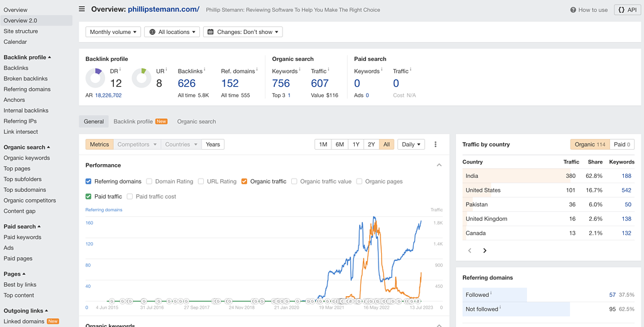Enable the URL Rating checkbox
644x327 pixels.
(201, 181)
